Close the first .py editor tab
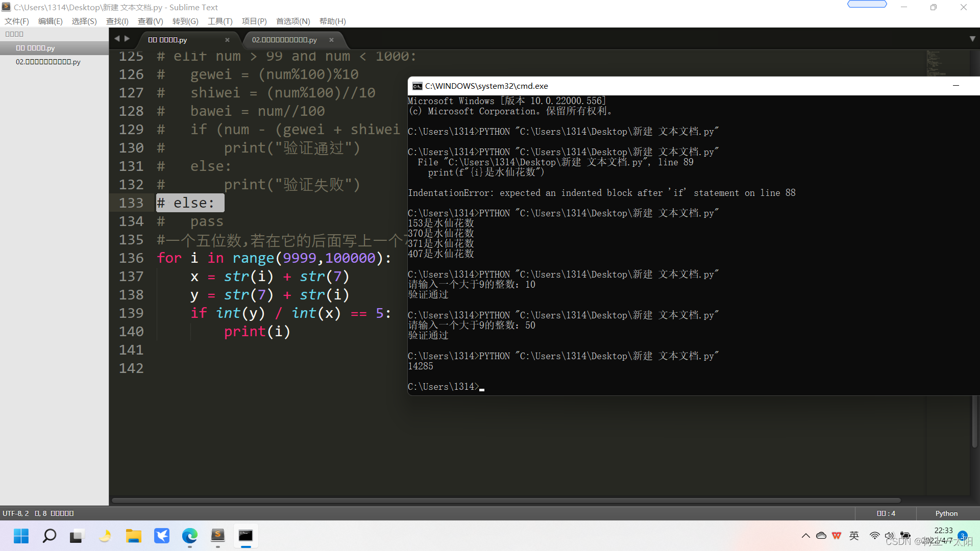This screenshot has width=980, height=551. point(227,40)
